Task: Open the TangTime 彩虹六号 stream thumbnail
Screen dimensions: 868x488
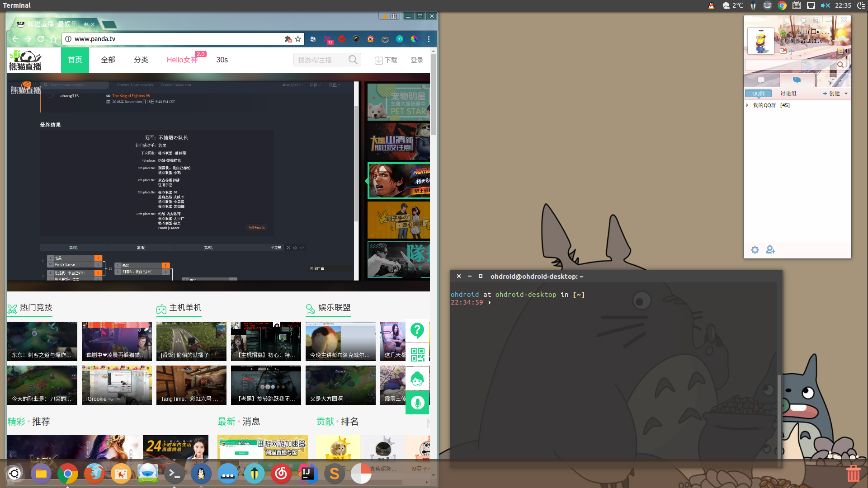Action: click(x=191, y=385)
